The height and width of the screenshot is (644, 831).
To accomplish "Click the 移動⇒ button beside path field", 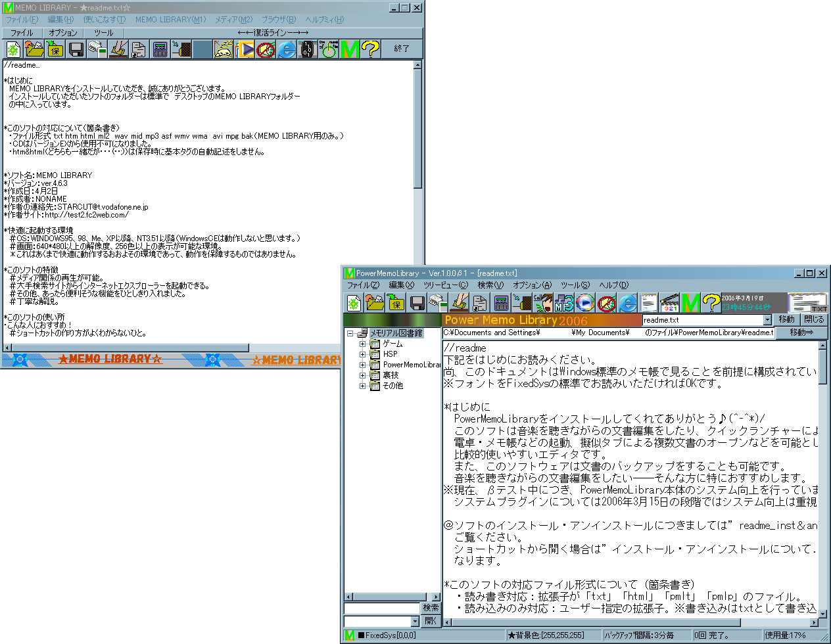I will click(801, 333).
